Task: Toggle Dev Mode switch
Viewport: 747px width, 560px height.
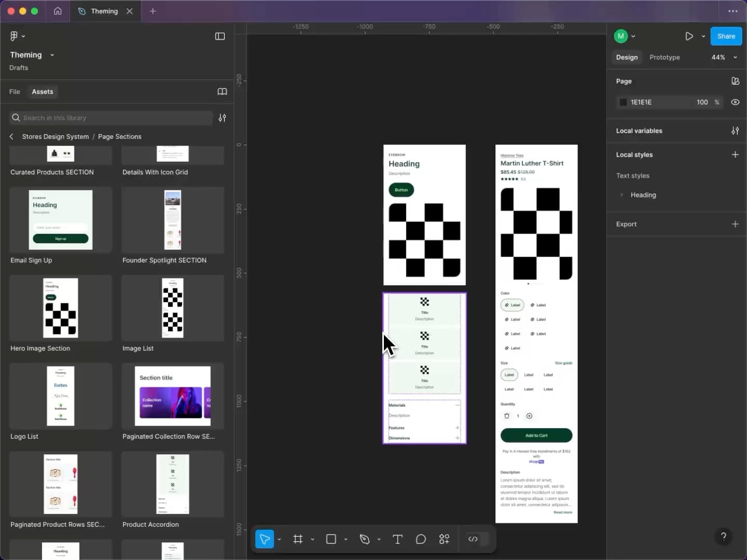Action: tap(477, 539)
